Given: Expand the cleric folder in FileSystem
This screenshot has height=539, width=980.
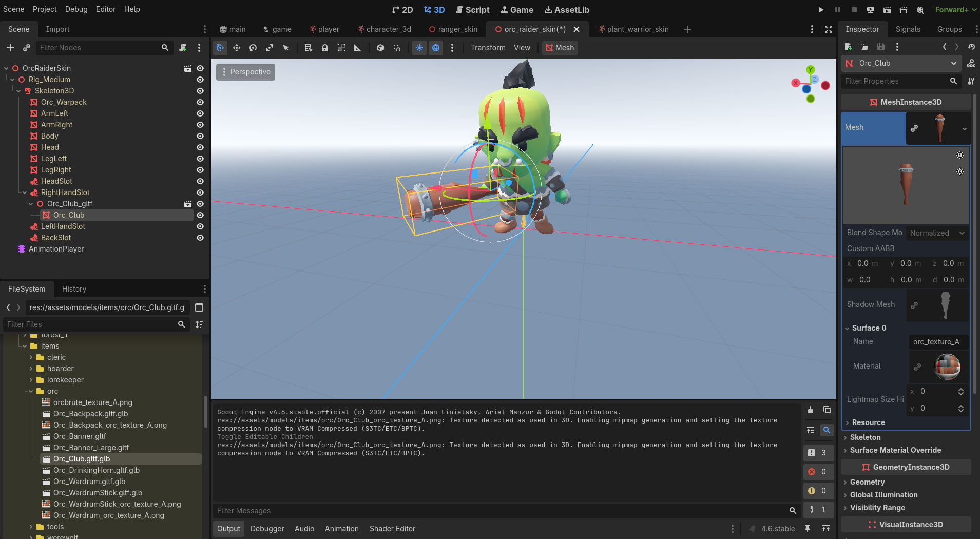Looking at the screenshot, I should point(31,357).
